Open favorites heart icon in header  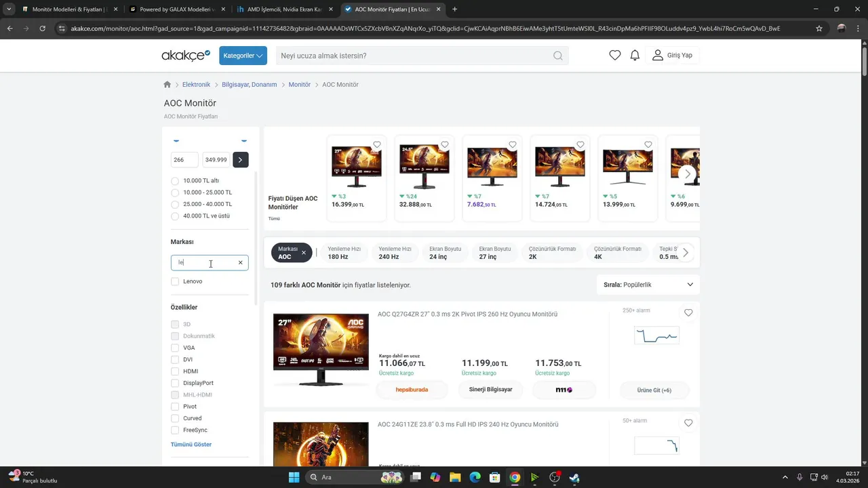[615, 56]
